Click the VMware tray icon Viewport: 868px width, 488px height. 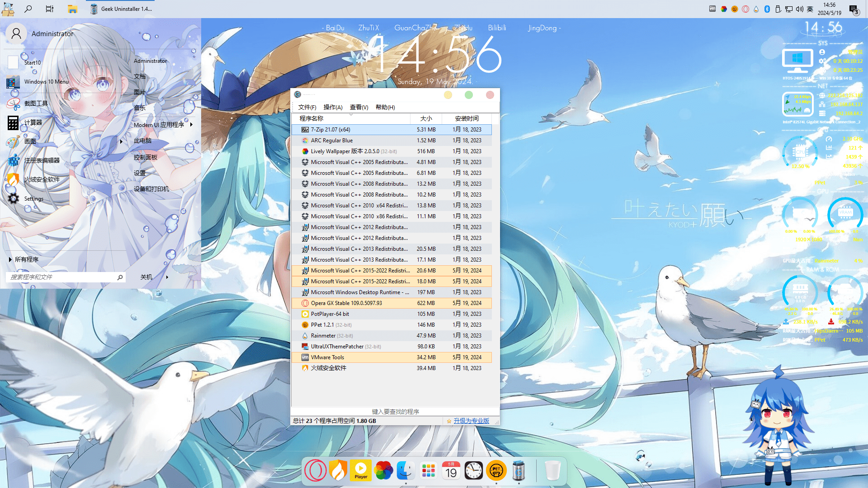tap(712, 9)
